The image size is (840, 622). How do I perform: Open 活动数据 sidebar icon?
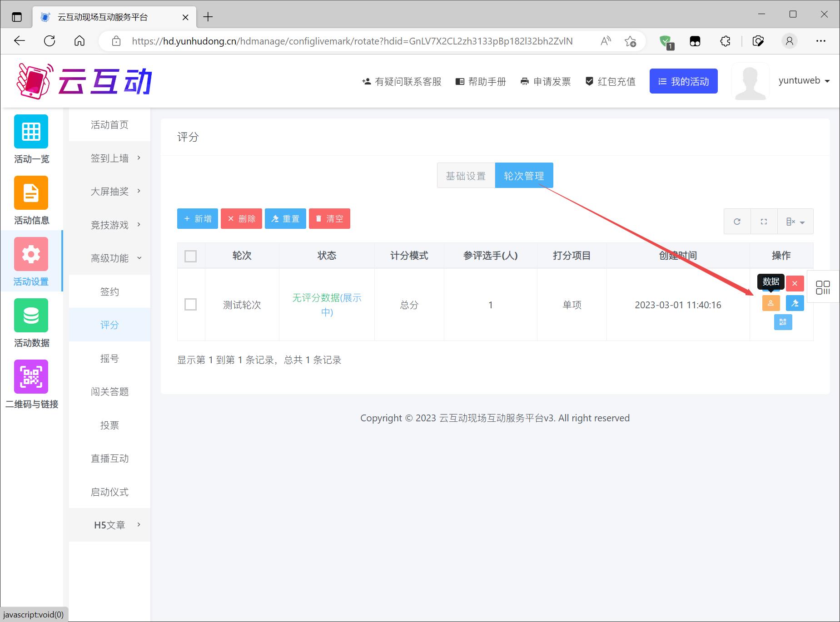(31, 316)
